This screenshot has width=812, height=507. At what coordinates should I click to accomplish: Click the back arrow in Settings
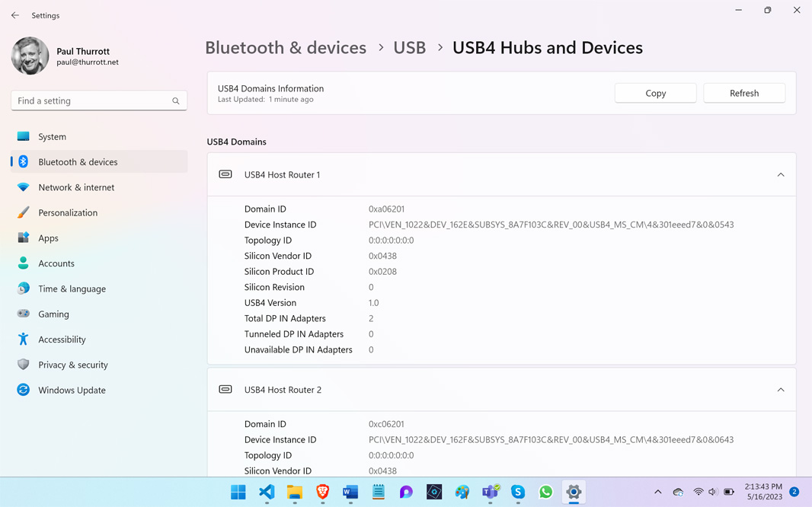[15, 15]
